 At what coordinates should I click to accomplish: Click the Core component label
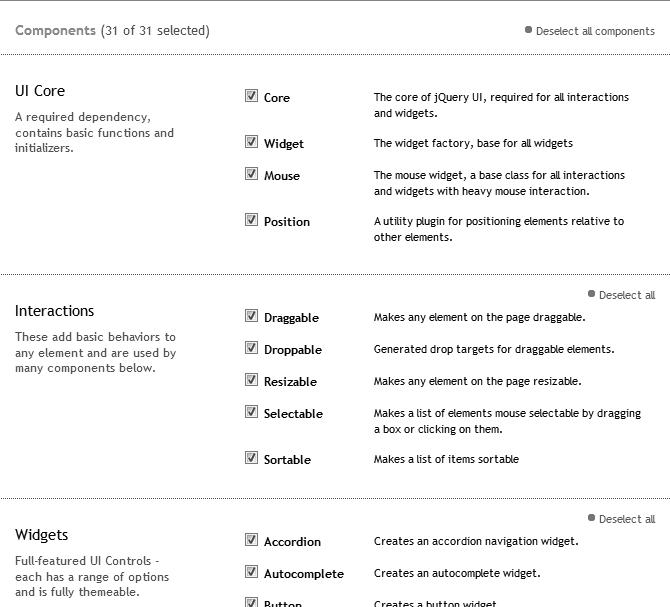(277, 98)
